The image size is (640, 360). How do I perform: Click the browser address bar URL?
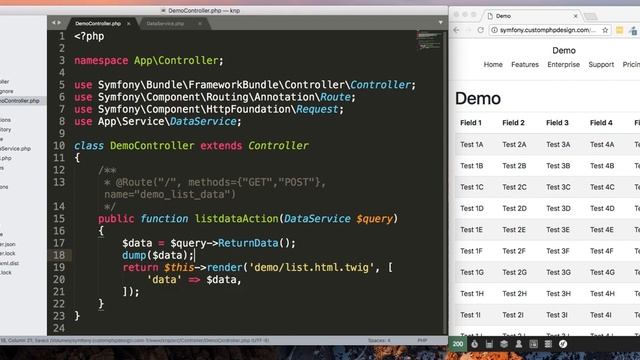(548, 30)
